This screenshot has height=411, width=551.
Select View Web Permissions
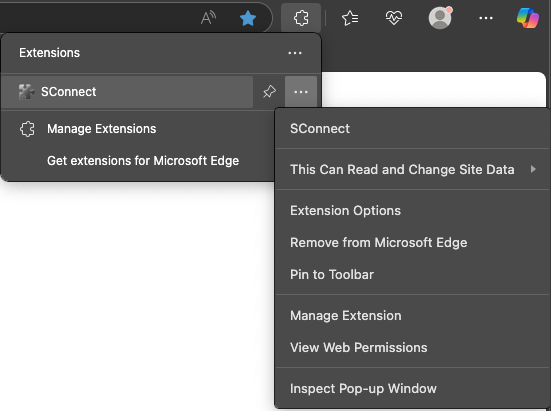[412, 348]
